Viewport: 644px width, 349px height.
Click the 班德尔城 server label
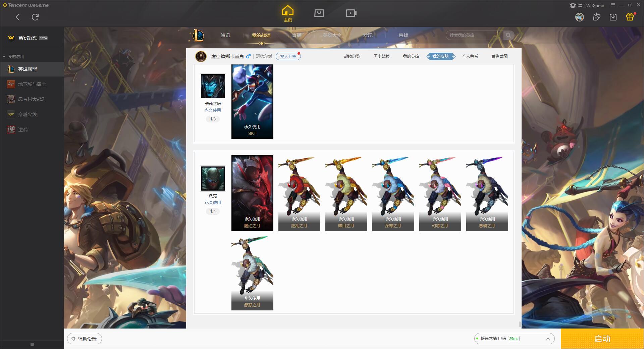pos(264,56)
